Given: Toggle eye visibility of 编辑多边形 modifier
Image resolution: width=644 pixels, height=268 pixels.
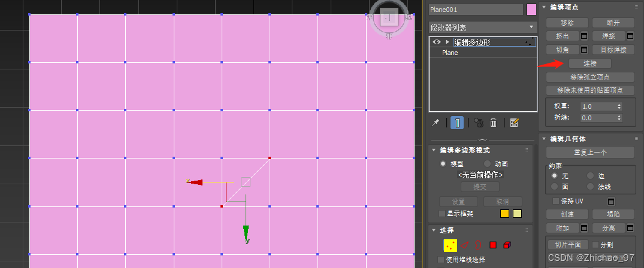Looking at the screenshot, I should [x=436, y=42].
